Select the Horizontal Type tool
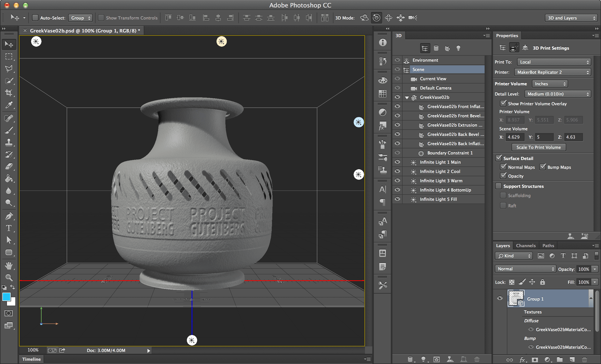This screenshot has width=601, height=364. [x=9, y=228]
